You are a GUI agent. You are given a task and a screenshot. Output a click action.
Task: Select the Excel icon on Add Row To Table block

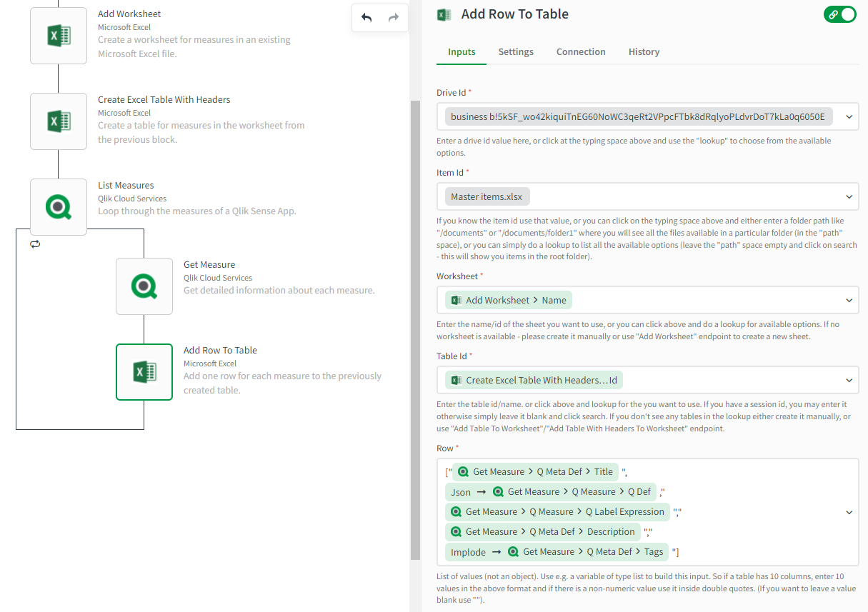point(144,372)
